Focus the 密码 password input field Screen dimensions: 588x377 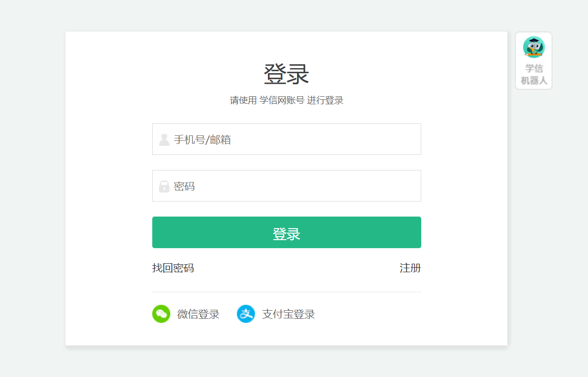pos(286,185)
